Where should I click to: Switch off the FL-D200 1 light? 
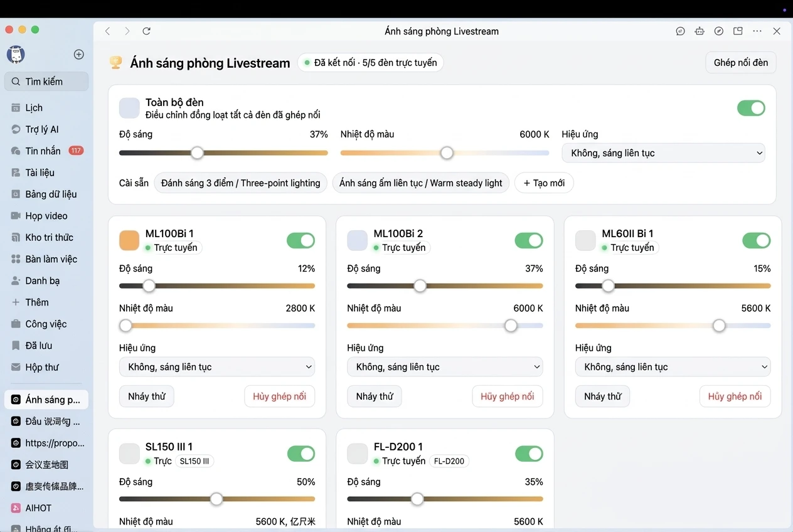coord(529,454)
